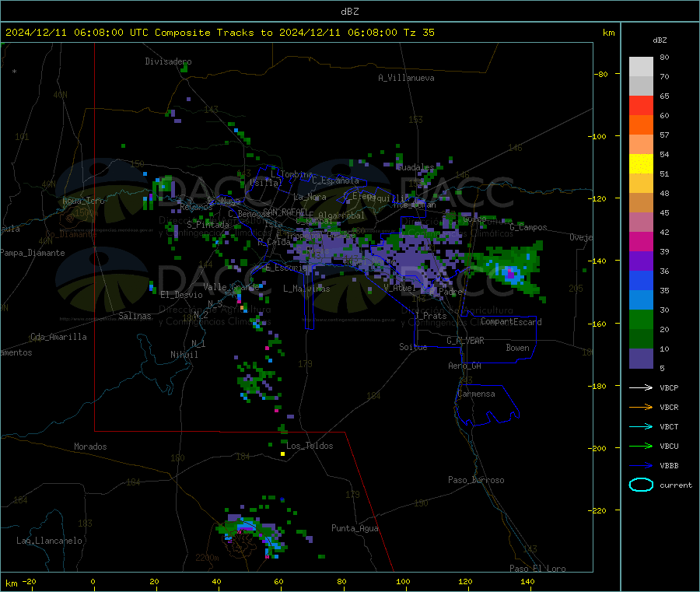Select the purple 36-39 dBZ swatch
The width and height of the screenshot is (700, 592).
tap(641, 261)
